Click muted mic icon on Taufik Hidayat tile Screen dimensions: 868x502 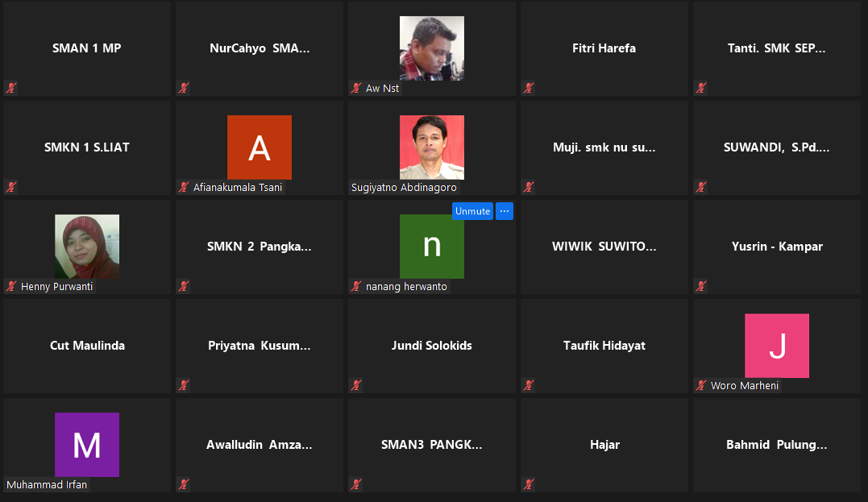click(x=529, y=385)
